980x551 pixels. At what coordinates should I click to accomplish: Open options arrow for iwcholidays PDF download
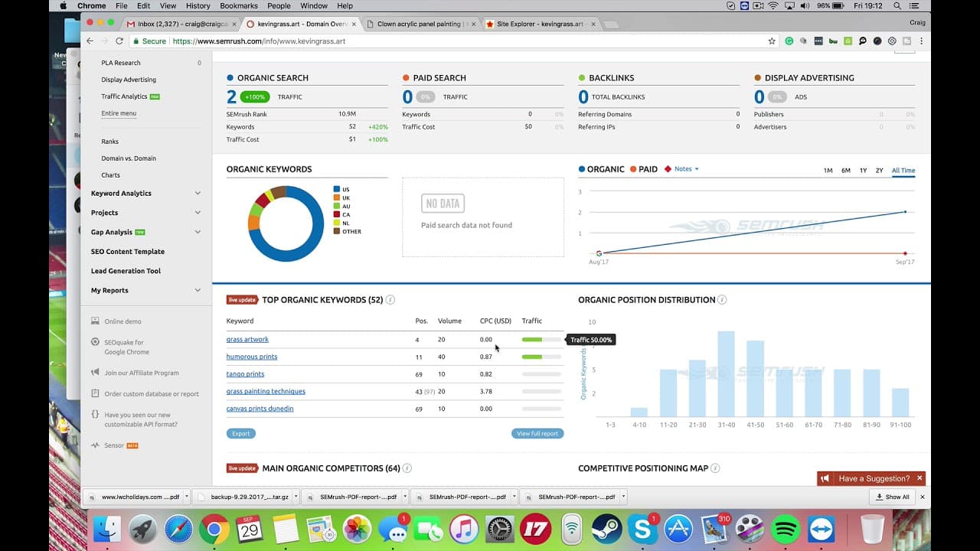click(186, 497)
